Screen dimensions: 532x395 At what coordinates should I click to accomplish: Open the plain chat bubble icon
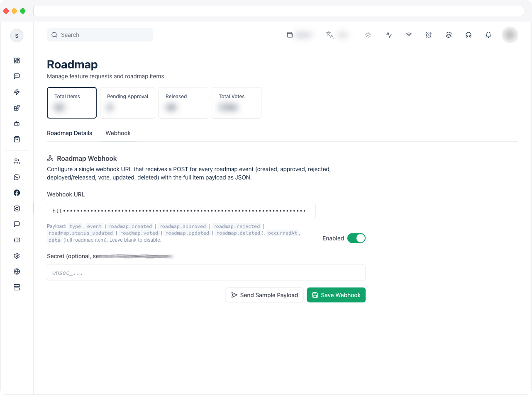point(17,224)
